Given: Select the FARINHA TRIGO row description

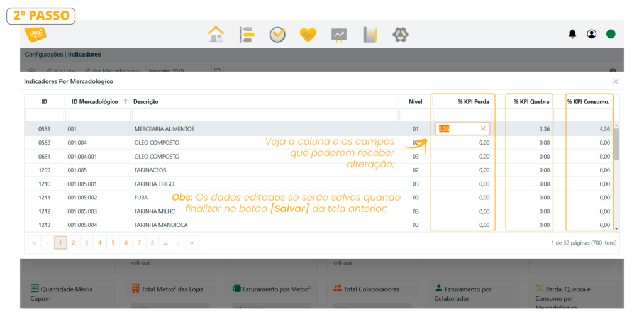Looking at the screenshot, I should click(x=155, y=184).
